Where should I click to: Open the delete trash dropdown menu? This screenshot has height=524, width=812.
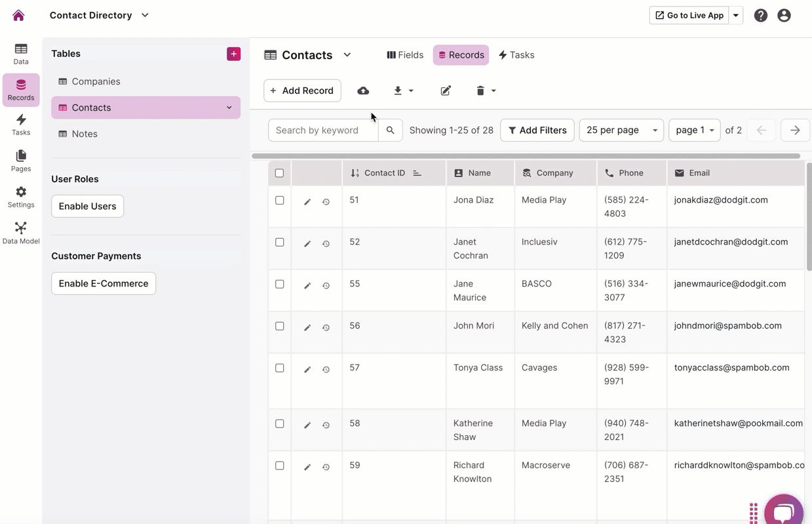486,91
